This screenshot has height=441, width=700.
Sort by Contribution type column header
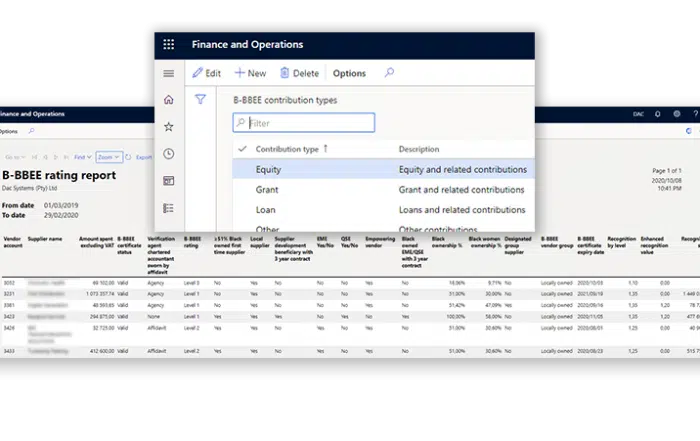[x=288, y=149]
